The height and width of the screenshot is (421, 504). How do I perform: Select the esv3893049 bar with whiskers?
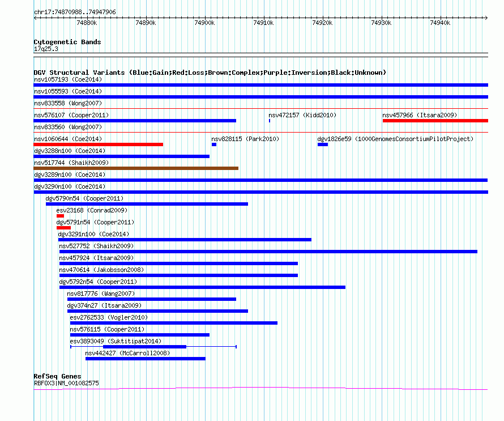tap(153, 347)
